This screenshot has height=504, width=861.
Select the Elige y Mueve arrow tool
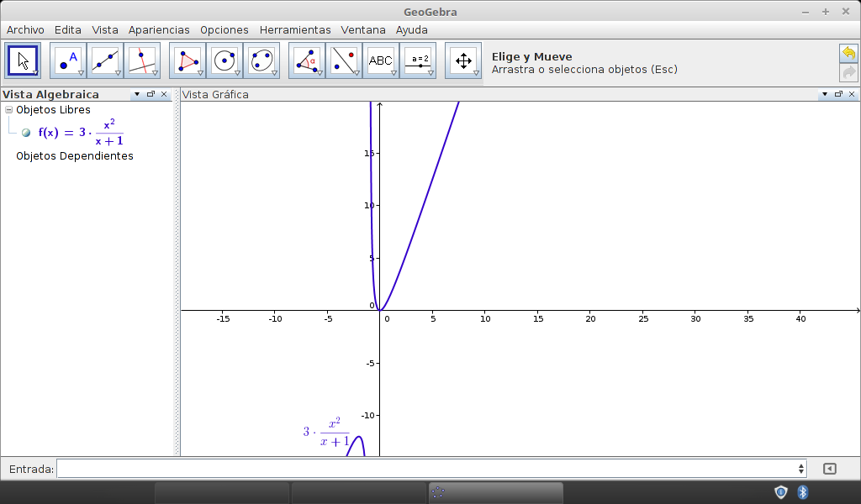tap(23, 60)
